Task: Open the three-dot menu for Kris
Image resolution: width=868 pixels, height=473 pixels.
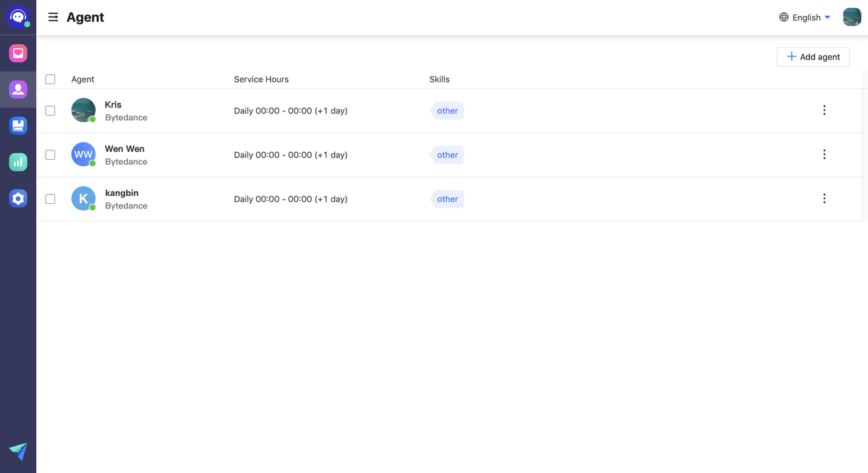Action: 824,111
